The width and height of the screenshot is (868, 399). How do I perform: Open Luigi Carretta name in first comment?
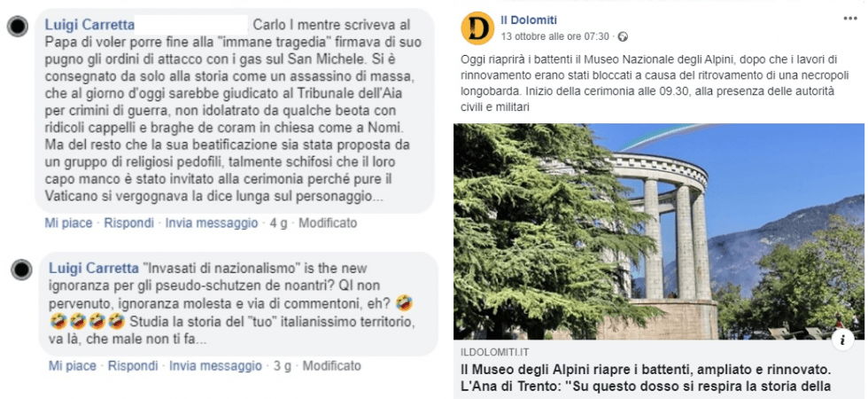(x=89, y=25)
